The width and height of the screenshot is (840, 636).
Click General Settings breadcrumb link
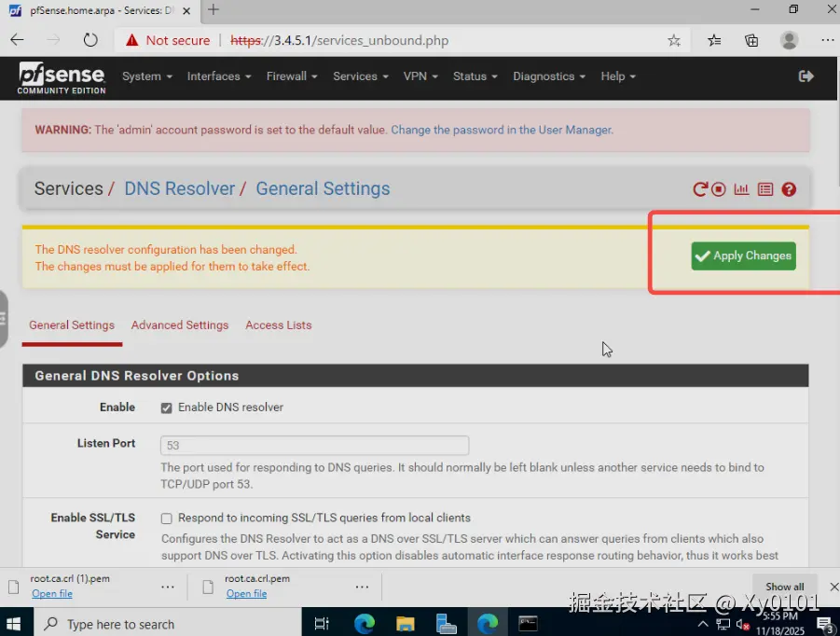point(323,188)
